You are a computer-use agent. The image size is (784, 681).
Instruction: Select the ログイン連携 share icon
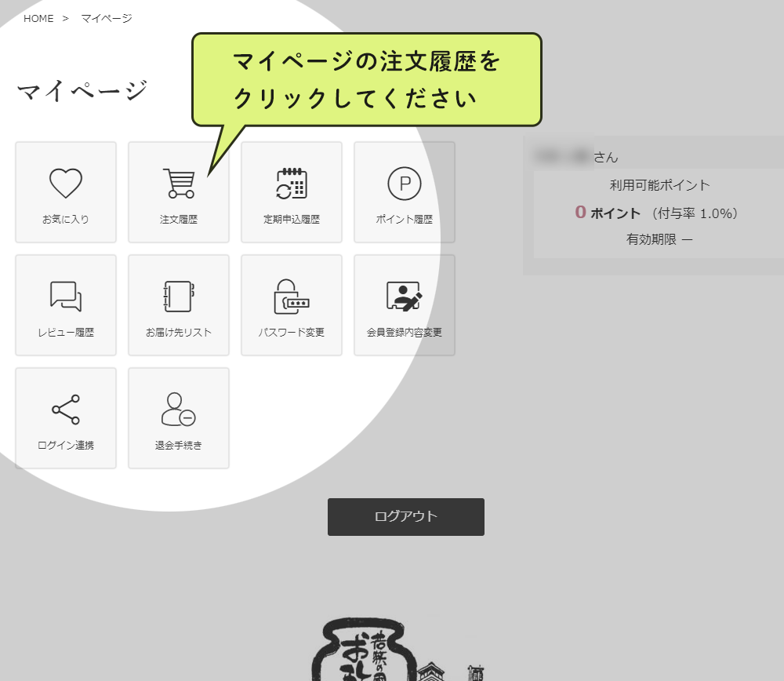tap(66, 417)
